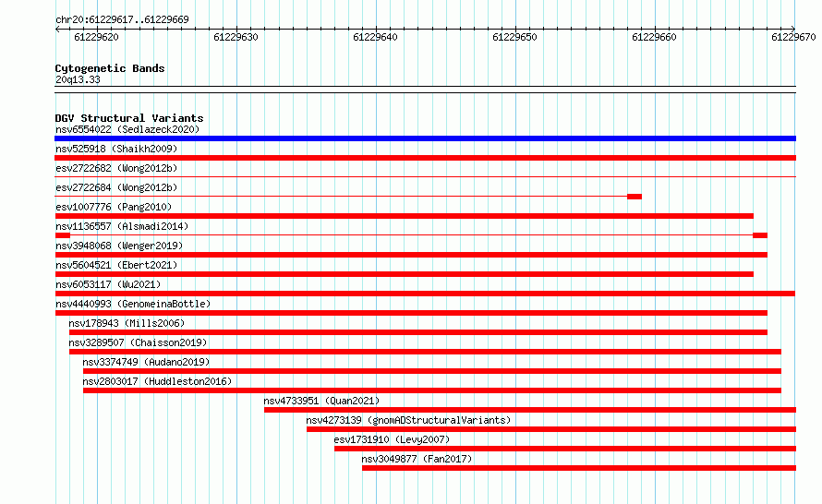Click ruler position 61229650
Viewport: 822px width, 504px height.
pyautogui.click(x=514, y=37)
